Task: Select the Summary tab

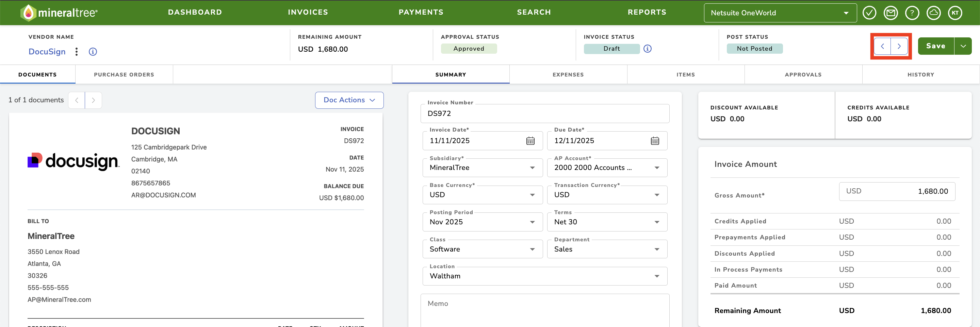Action: [x=451, y=74]
